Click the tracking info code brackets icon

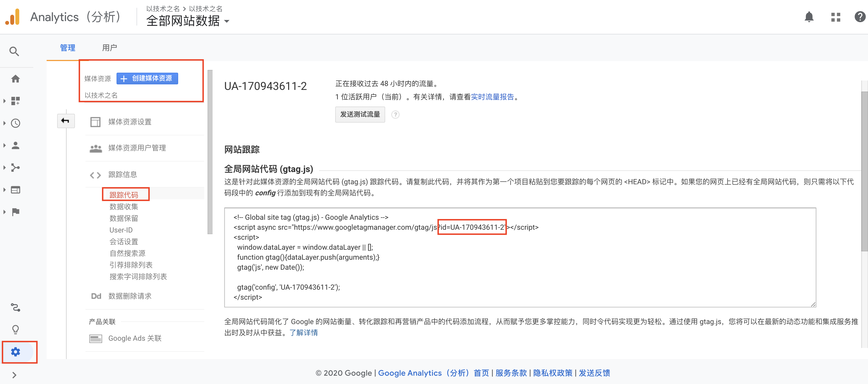pyautogui.click(x=95, y=175)
